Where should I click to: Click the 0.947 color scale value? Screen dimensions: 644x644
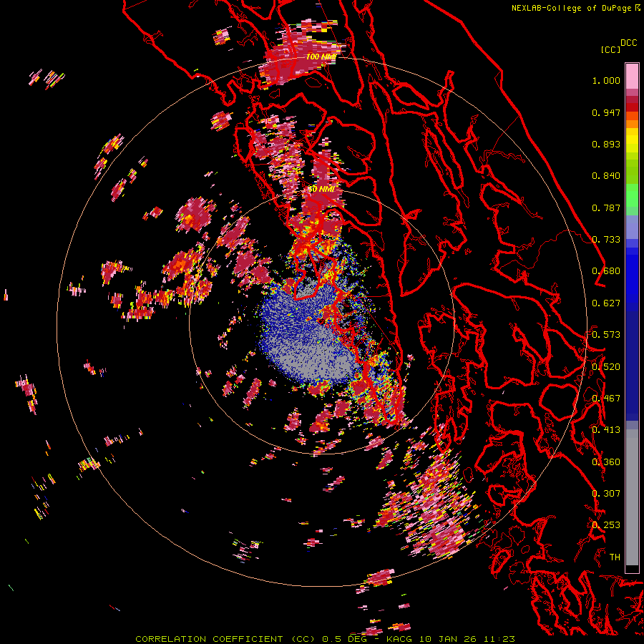click(x=606, y=112)
